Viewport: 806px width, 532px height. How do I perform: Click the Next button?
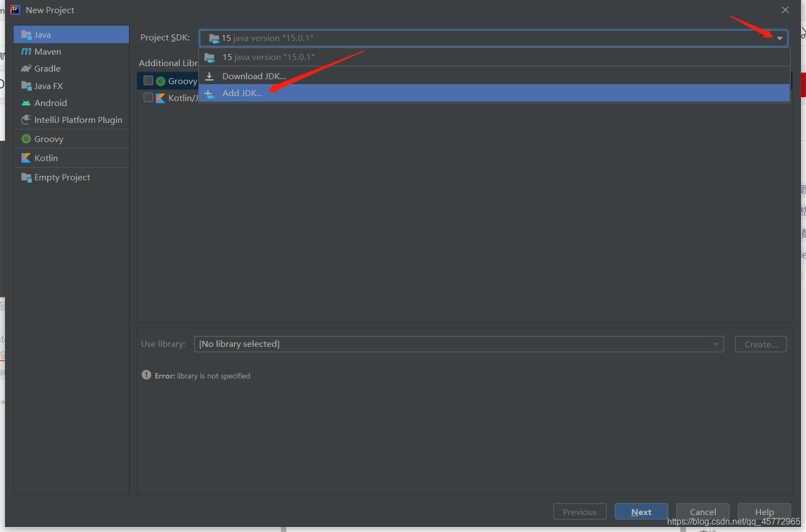pos(641,512)
